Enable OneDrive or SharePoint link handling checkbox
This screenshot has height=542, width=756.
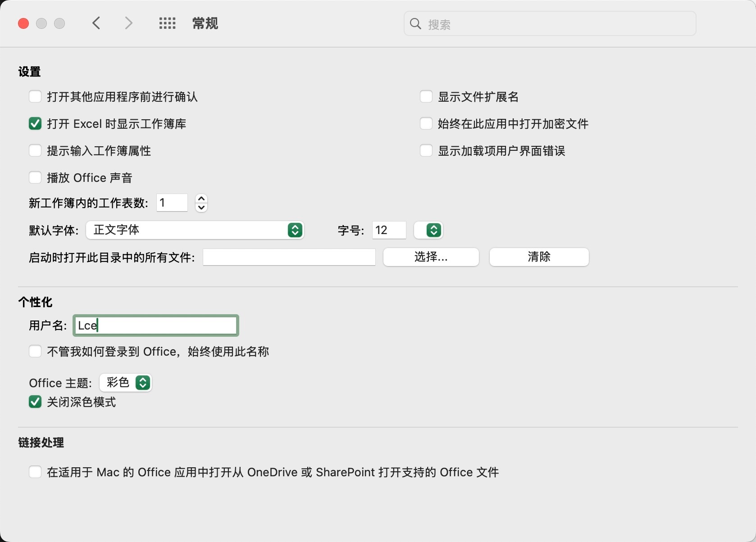(35, 472)
